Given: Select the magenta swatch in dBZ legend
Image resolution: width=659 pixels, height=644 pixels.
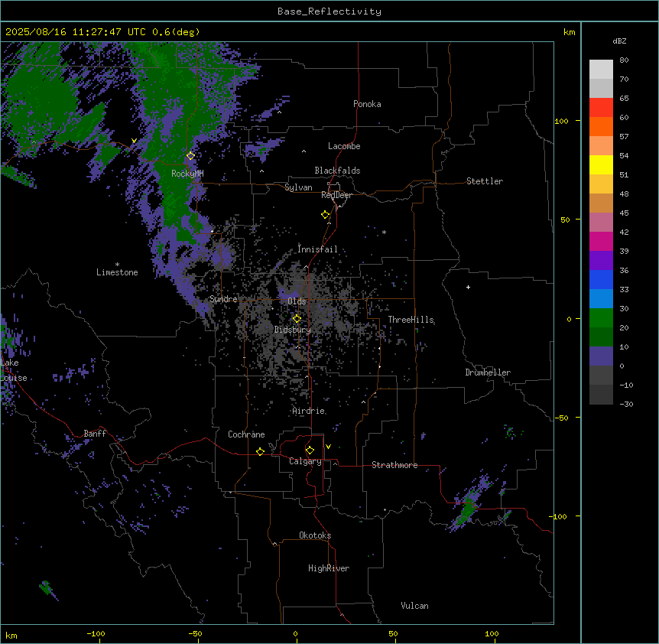Looking at the screenshot, I should click(x=601, y=241).
